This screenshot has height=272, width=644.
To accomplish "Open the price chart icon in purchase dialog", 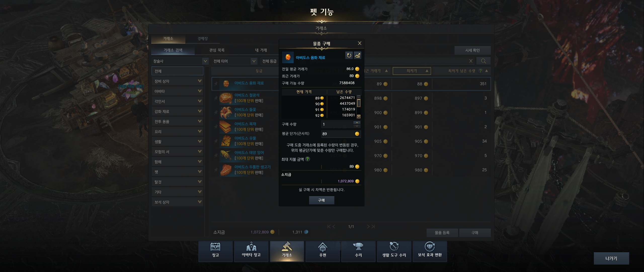I will point(357,55).
